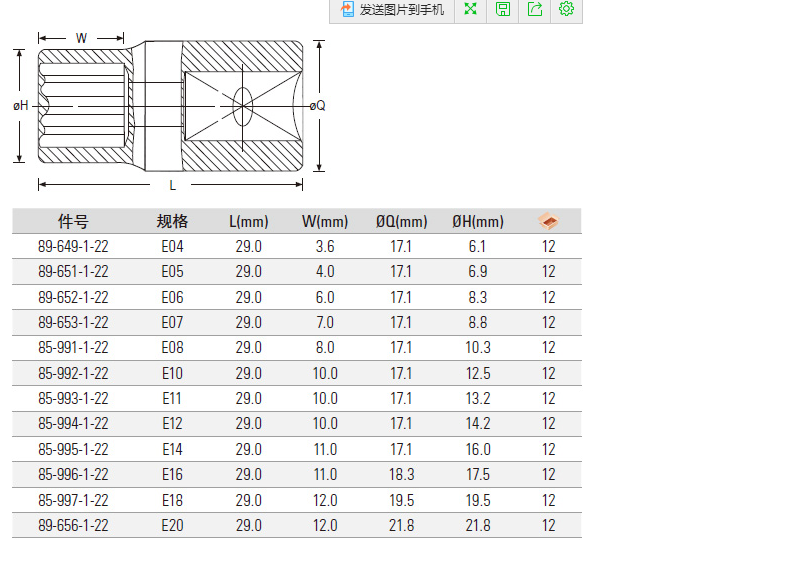Click the ØH value 13.2

coord(478,399)
